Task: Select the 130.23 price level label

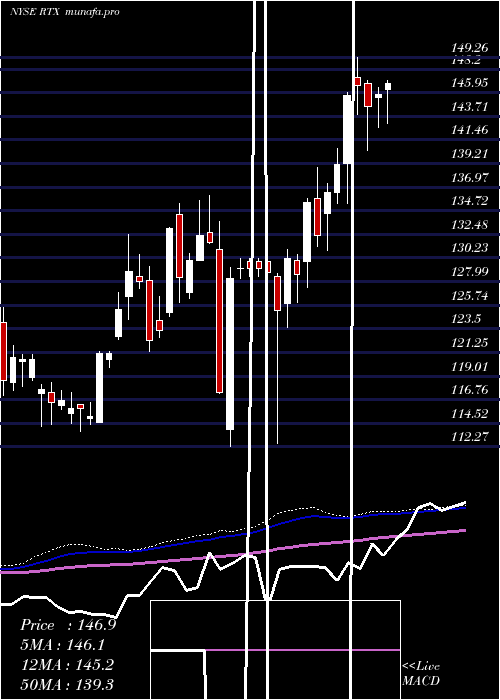Action: (x=469, y=248)
